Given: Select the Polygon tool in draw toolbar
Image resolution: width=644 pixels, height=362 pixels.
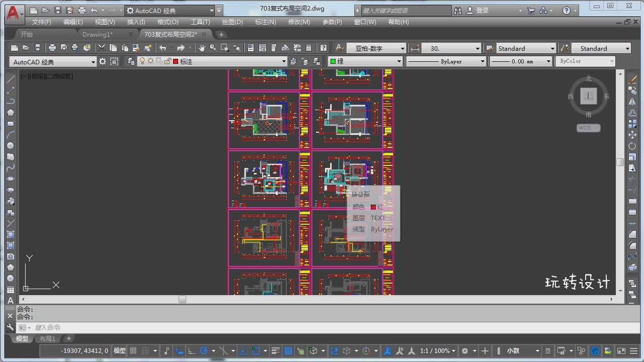Looking at the screenshot, I should pos(10,113).
